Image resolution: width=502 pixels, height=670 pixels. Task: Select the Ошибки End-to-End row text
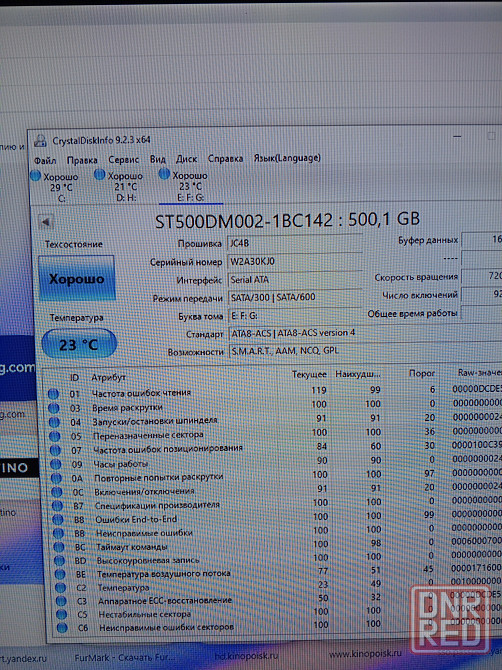point(136,520)
